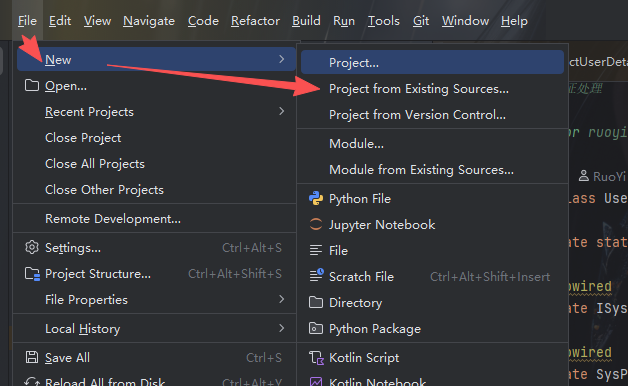Expand the File Properties submenu arrow
Image resolution: width=628 pixels, height=386 pixels.
click(282, 299)
